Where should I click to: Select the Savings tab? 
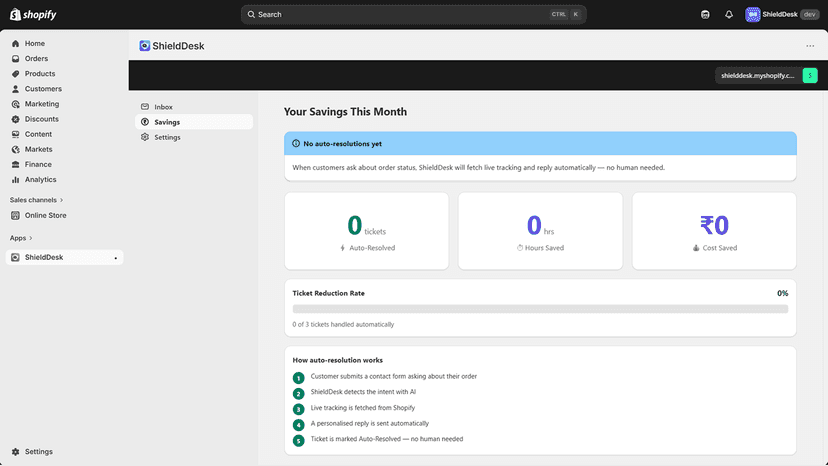[194, 122]
